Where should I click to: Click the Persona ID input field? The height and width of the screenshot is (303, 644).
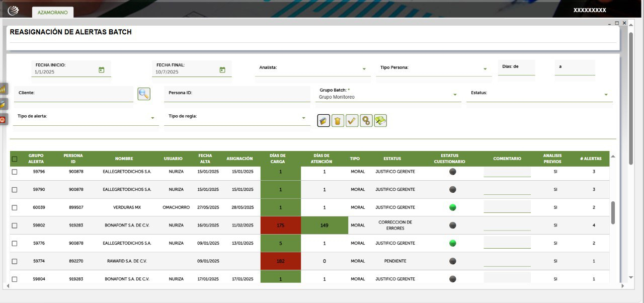tap(237, 94)
